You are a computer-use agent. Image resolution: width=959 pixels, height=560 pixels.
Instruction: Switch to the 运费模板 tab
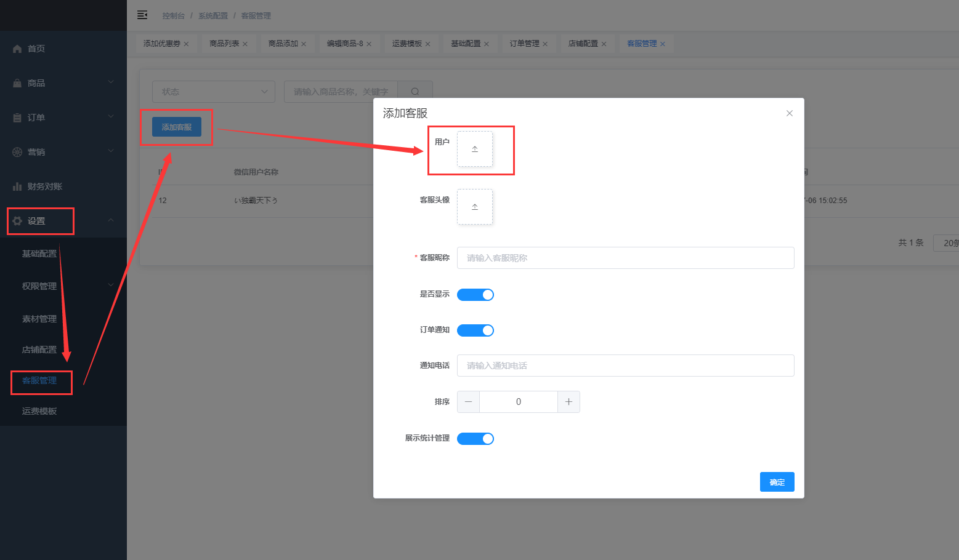pos(407,44)
